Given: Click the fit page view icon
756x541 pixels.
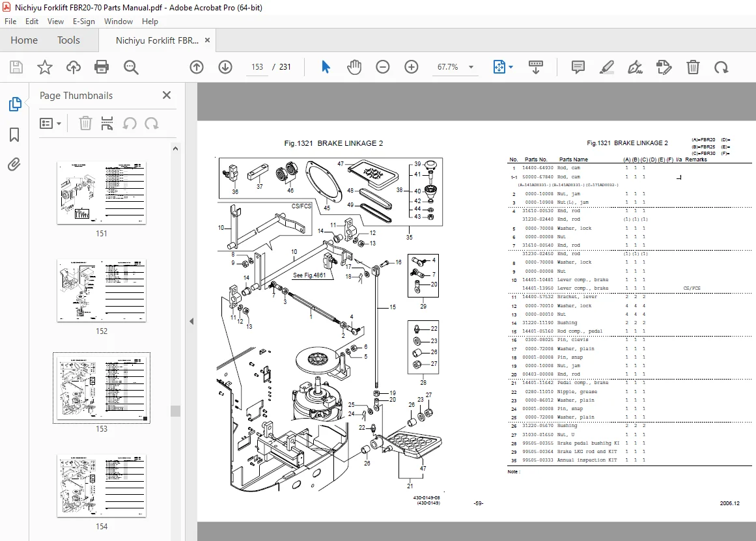Looking at the screenshot, I should point(499,67).
